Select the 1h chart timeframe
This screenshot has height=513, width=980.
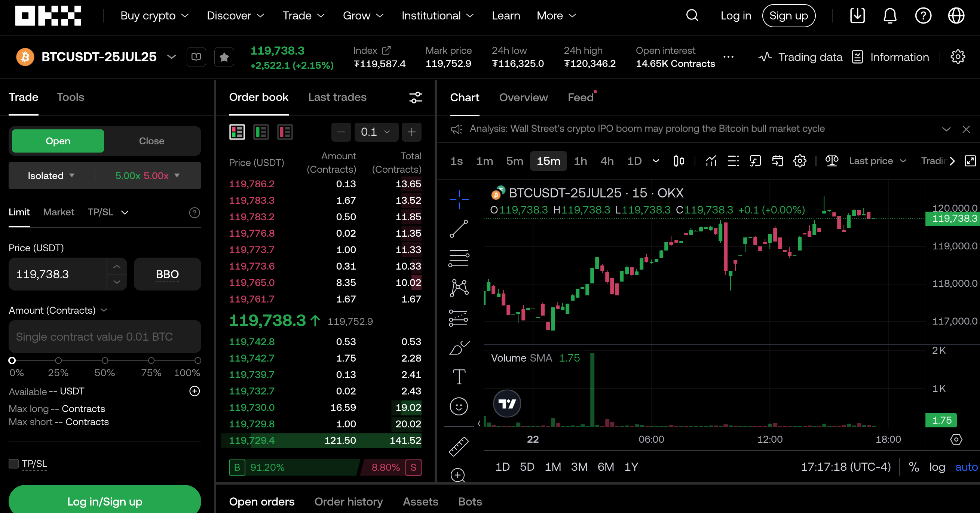tap(580, 161)
